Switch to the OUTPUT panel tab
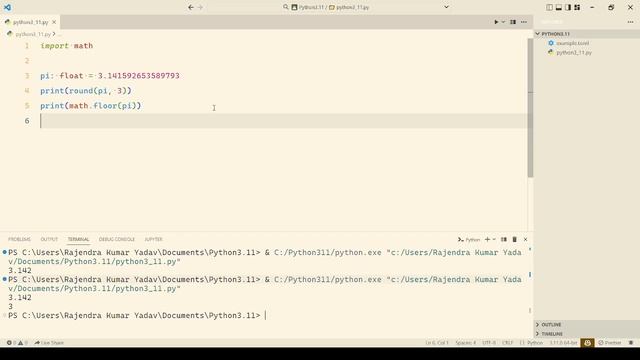Screen dimensions: 640x360 coord(49,239)
